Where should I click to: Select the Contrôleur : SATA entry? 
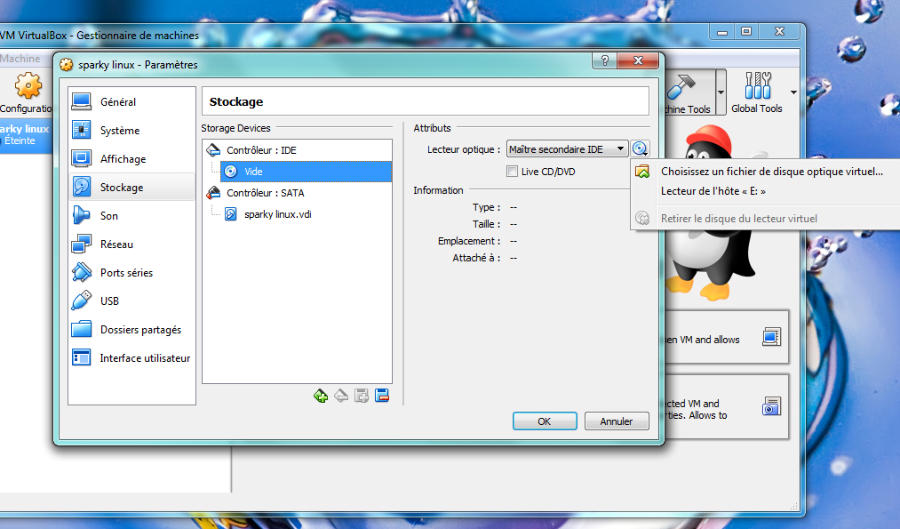pos(297,193)
